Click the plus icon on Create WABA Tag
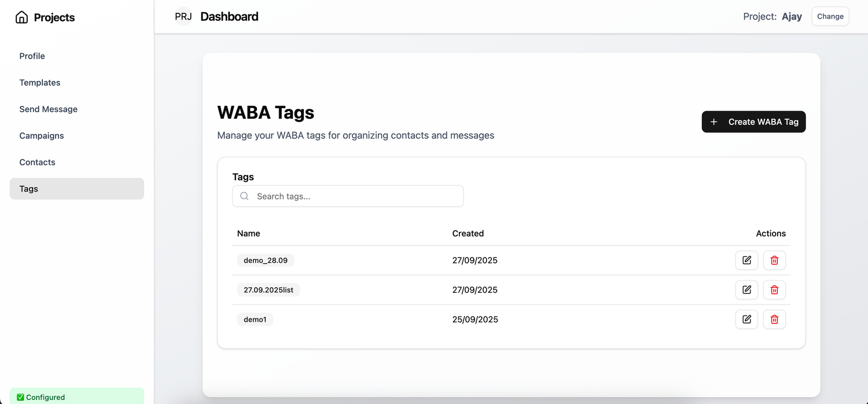This screenshot has width=868, height=404. pyautogui.click(x=713, y=122)
